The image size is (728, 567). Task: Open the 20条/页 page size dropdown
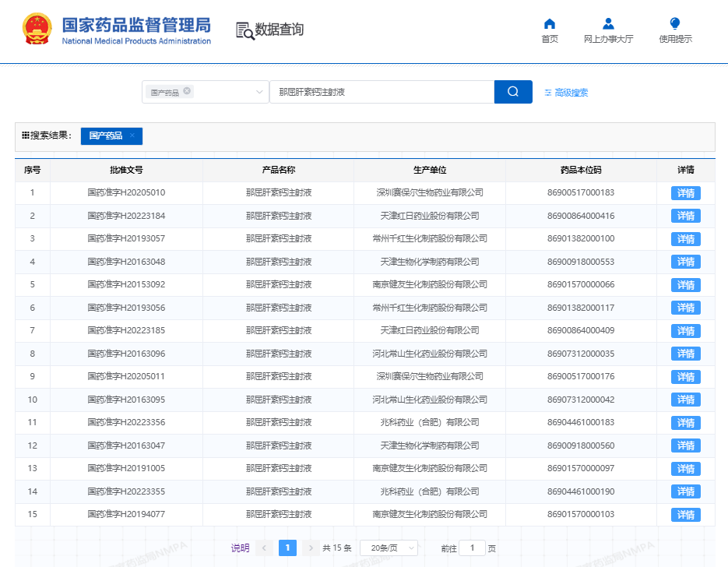pos(389,548)
